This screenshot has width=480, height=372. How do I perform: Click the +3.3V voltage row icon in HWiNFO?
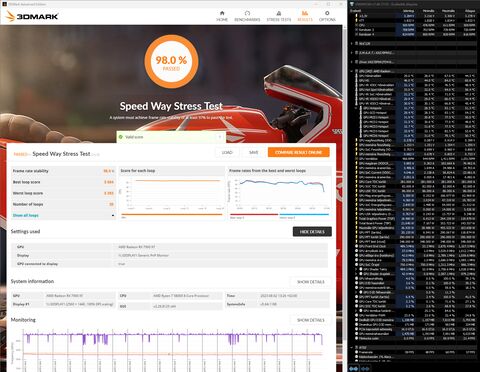pyautogui.click(x=356, y=16)
